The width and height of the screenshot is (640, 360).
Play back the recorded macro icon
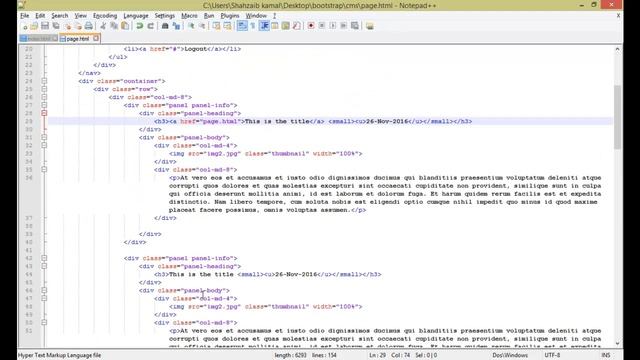tap(333, 26)
